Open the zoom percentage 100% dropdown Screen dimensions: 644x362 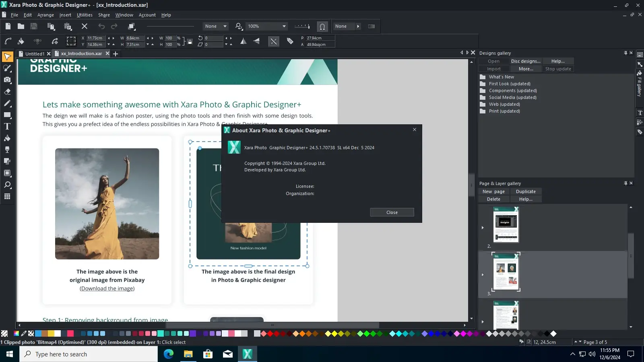(x=284, y=27)
